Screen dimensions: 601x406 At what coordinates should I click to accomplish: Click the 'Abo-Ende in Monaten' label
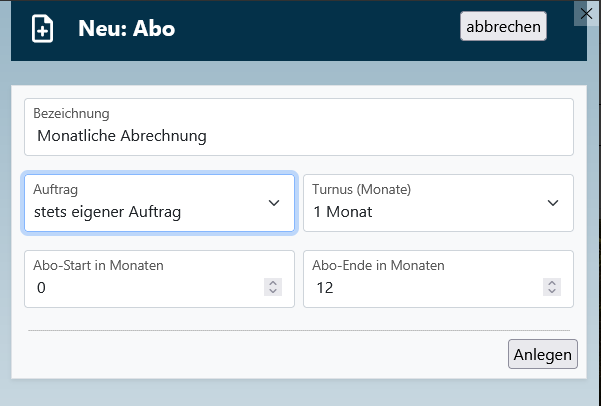coord(378,266)
